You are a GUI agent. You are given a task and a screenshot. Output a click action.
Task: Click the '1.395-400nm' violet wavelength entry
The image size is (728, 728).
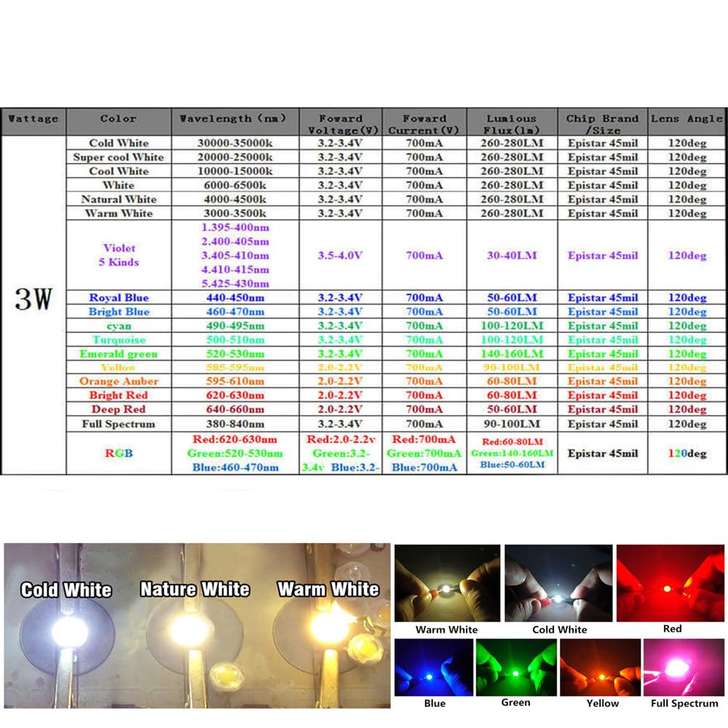235,227
